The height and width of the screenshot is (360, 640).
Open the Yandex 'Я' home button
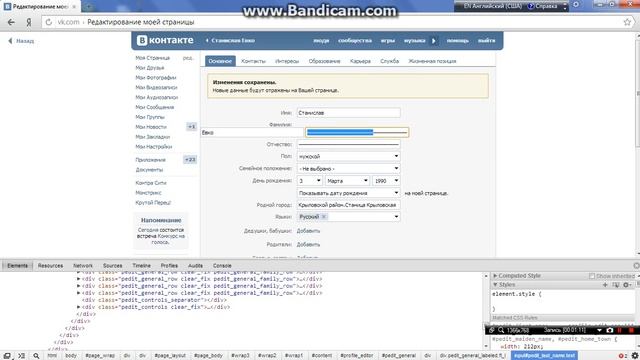pyautogui.click(x=29, y=22)
